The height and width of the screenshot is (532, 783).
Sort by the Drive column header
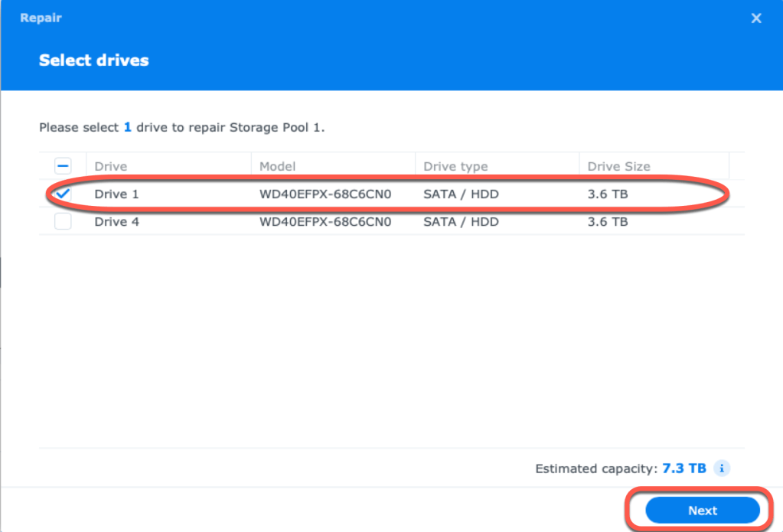111,166
